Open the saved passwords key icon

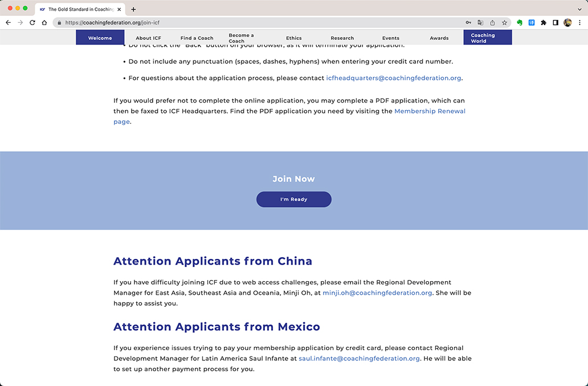coord(468,23)
